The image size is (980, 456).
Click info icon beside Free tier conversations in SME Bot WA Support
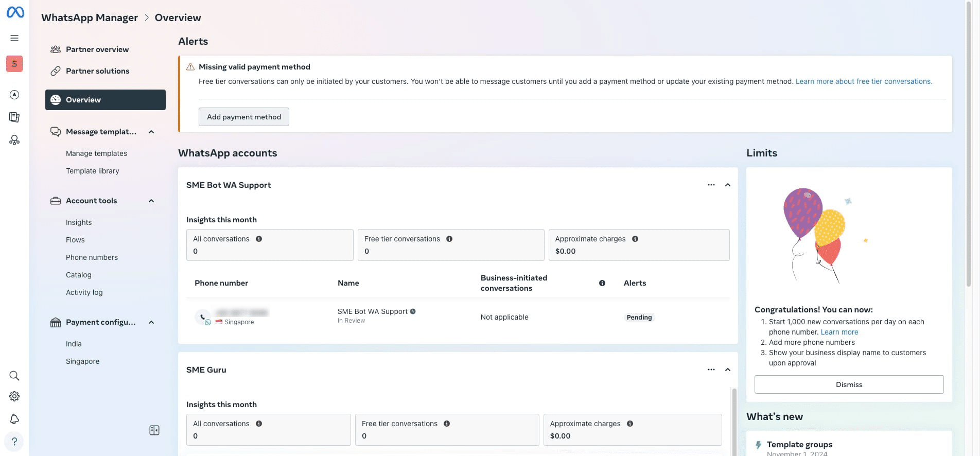(449, 239)
